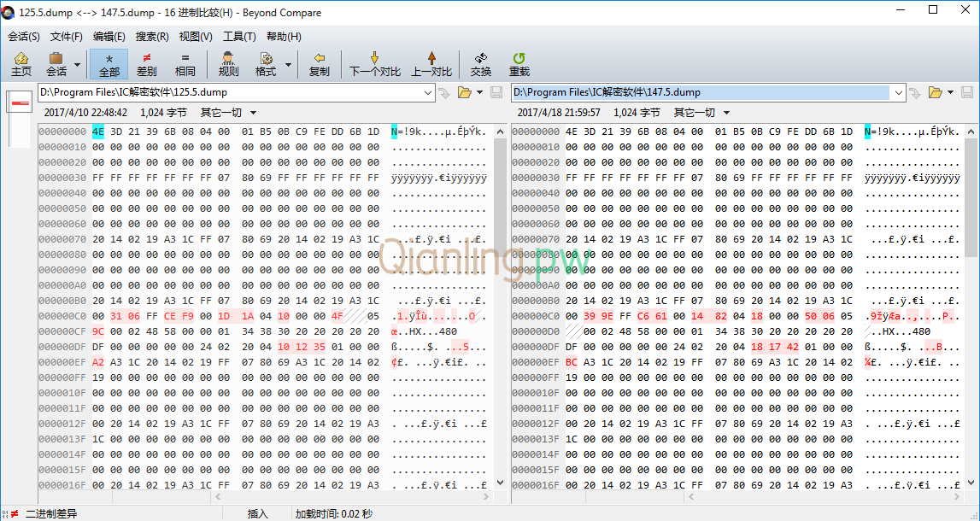
Task: Toggle 差别 (show Differences) display filter
Action: [x=147, y=64]
